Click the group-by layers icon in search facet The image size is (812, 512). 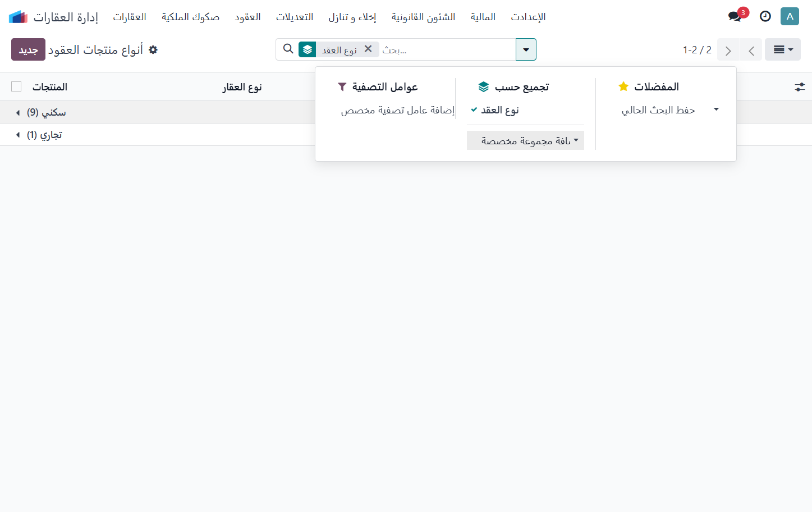click(x=307, y=49)
